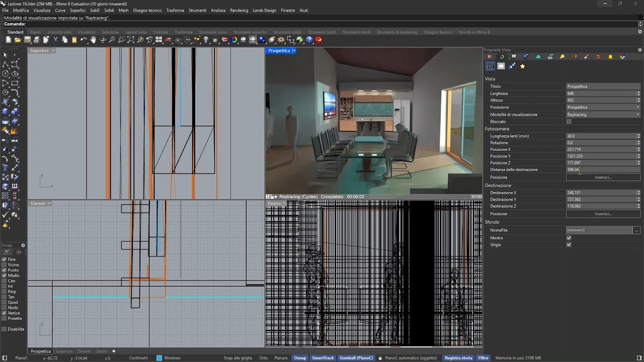Viewport: 644px width, 362px height.
Task: Check the Disabilita osnap checkbox
Action: point(5,329)
